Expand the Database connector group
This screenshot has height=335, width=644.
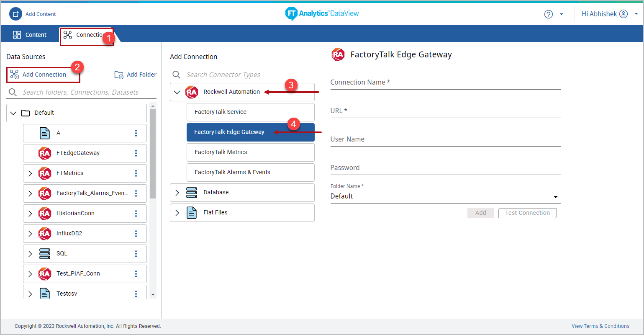[177, 193]
